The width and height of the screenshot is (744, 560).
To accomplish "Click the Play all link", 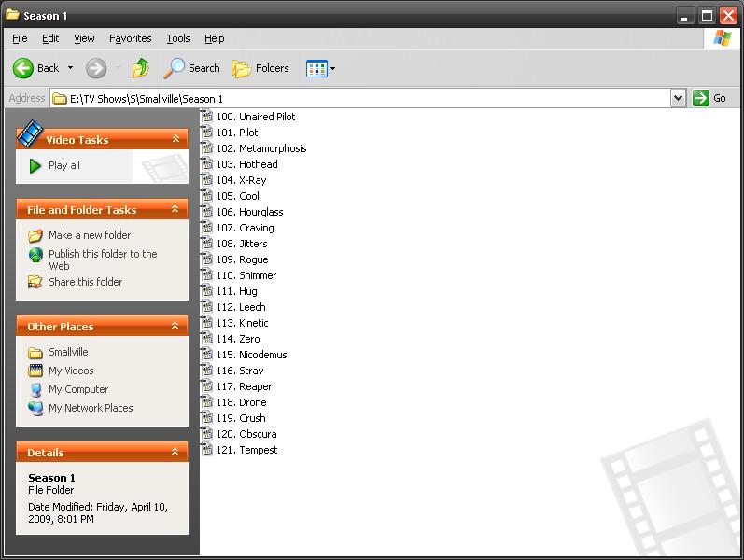I will click(x=64, y=165).
